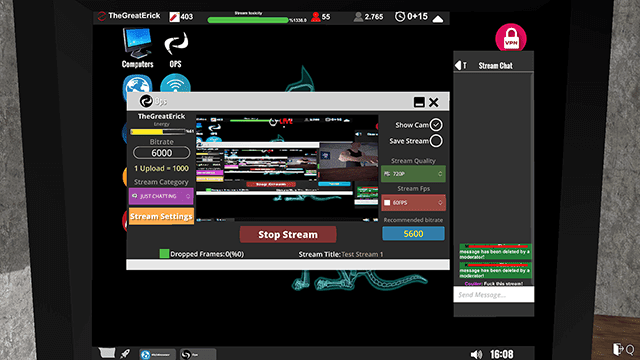
Task: Open the Stream Fps 60FPS dropdown
Action: [413, 202]
